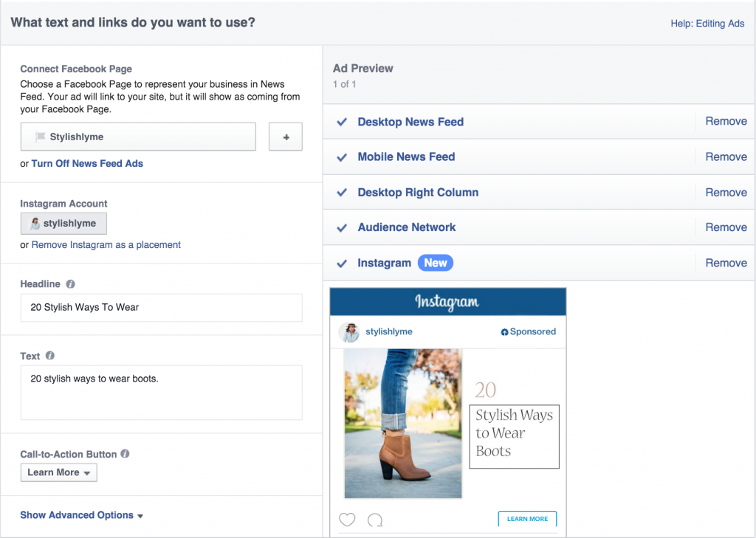Select the Desktop Right Column placement

coord(418,193)
